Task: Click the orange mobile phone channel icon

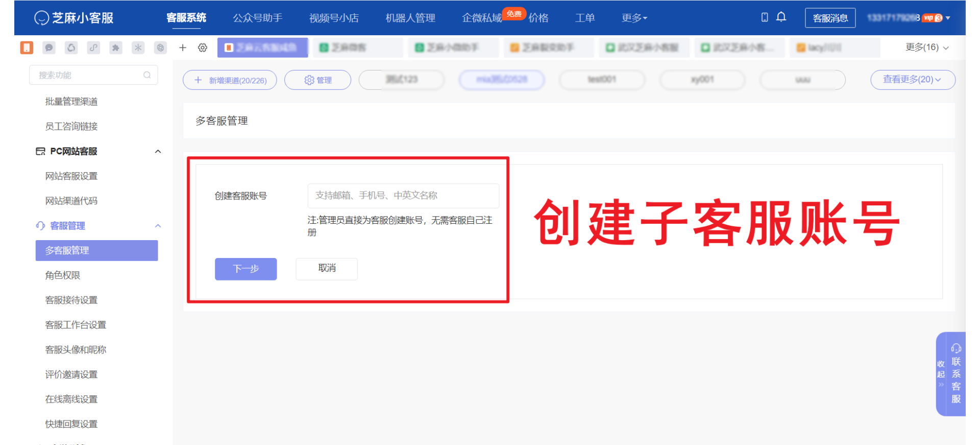Action: click(x=27, y=48)
